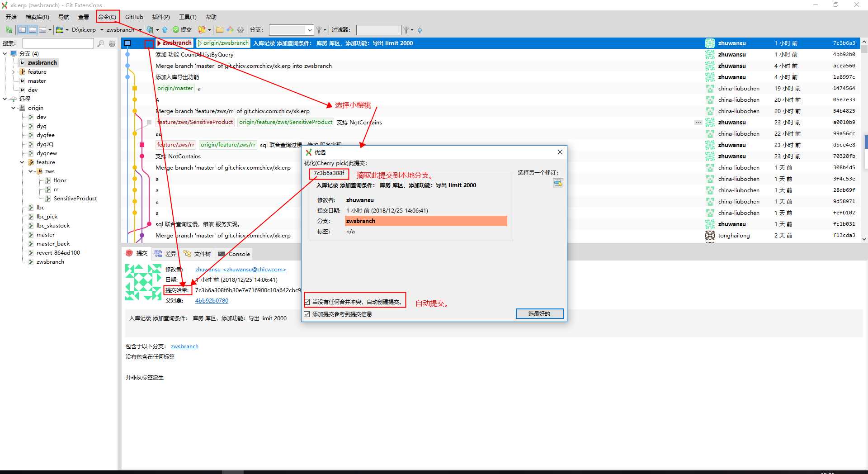Open the GitHub menu

click(134, 17)
